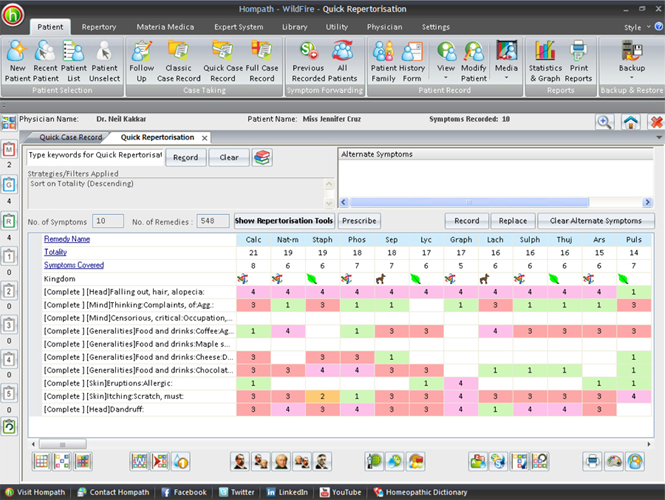Image resolution: width=665 pixels, height=500 pixels.
Task: Click Modify Patient icon
Action: coord(474,61)
